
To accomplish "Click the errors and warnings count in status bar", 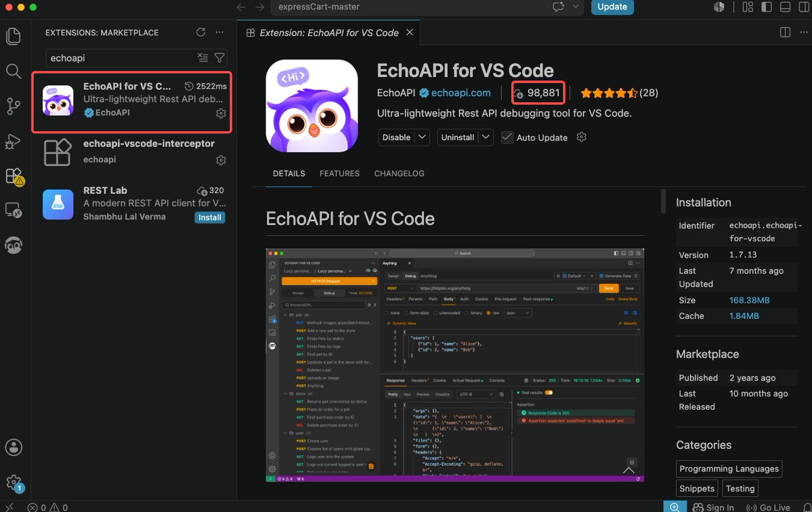I will (47, 507).
